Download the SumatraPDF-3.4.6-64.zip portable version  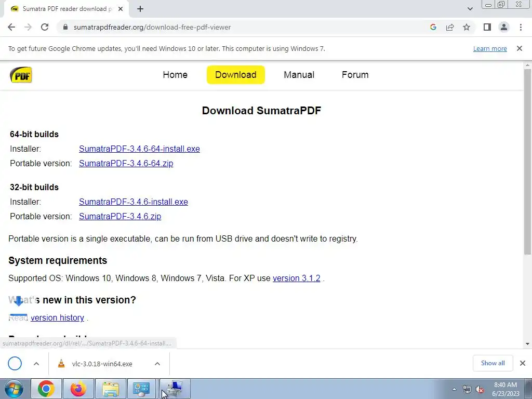click(x=126, y=163)
